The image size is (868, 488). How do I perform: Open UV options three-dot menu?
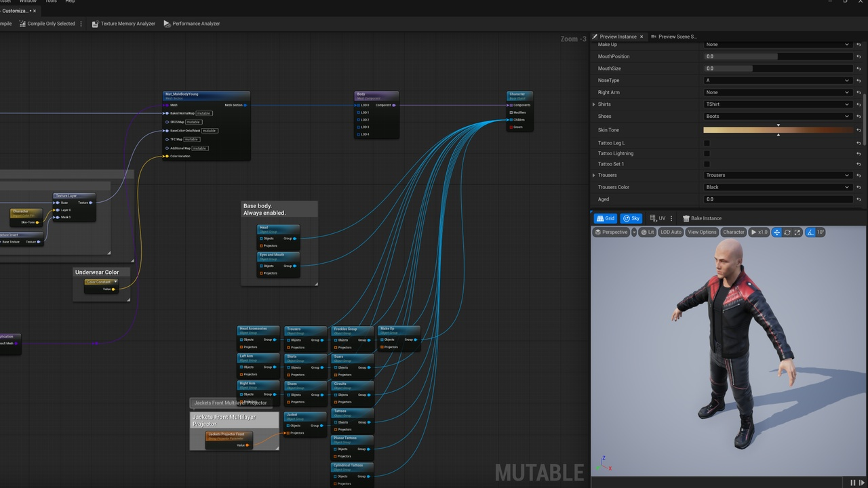[x=671, y=218]
